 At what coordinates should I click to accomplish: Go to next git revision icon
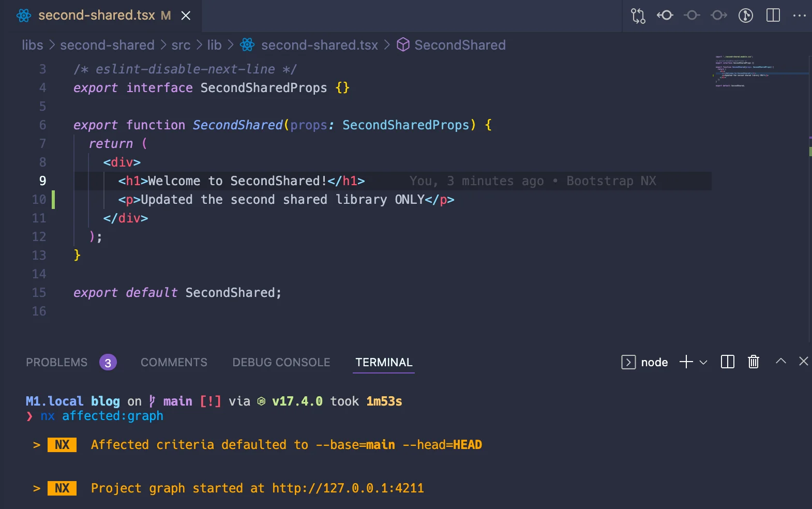[719, 16]
